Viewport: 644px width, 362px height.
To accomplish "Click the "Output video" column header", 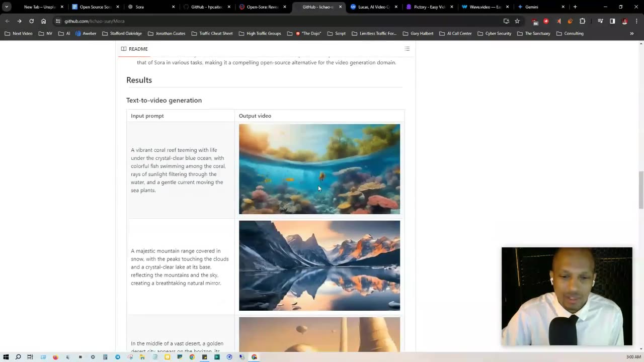I will pyautogui.click(x=255, y=116).
